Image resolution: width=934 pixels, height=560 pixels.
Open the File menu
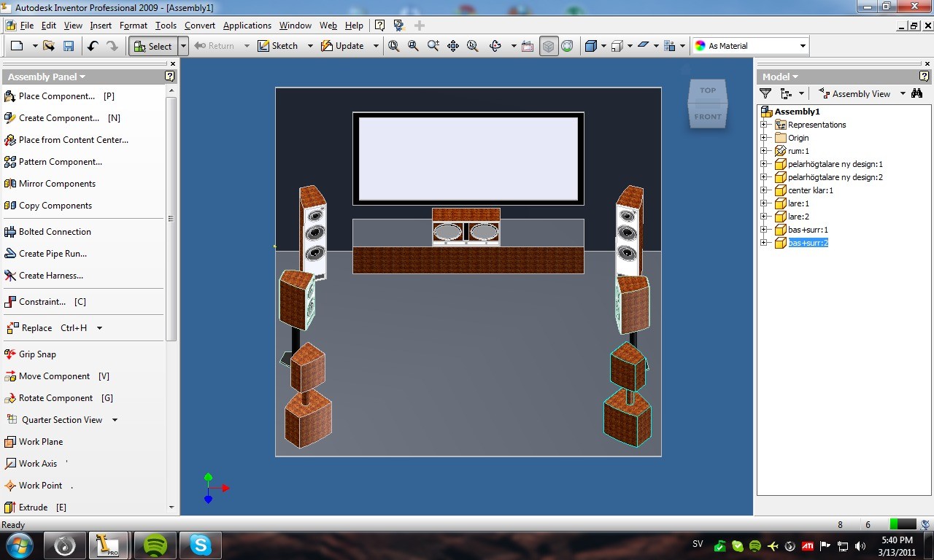pyautogui.click(x=27, y=25)
